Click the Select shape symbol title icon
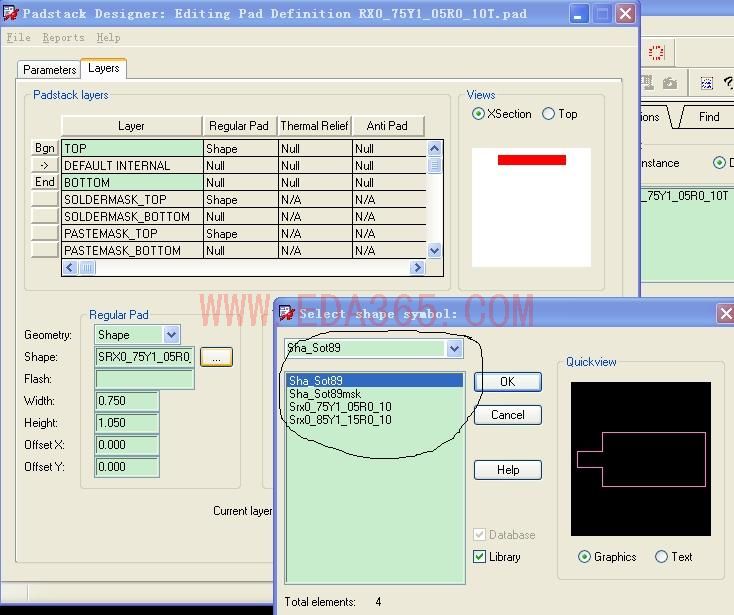The width and height of the screenshot is (734, 615). tap(286, 313)
